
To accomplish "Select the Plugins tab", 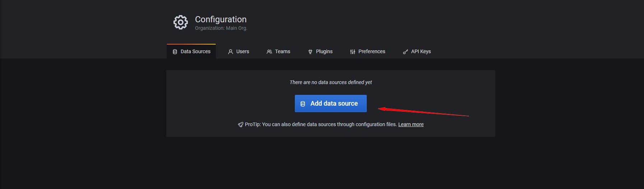I will (x=324, y=51).
